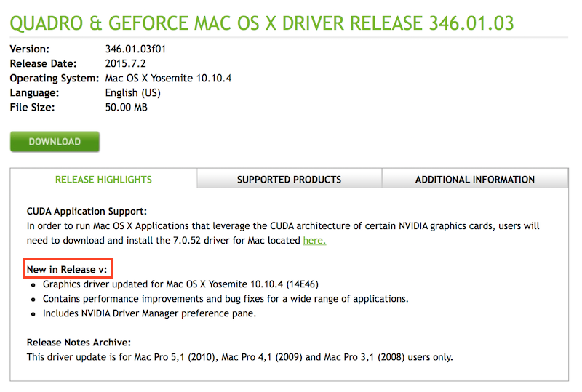Click the 'New in Release v:' heading
The height and width of the screenshot is (392, 582).
(67, 270)
